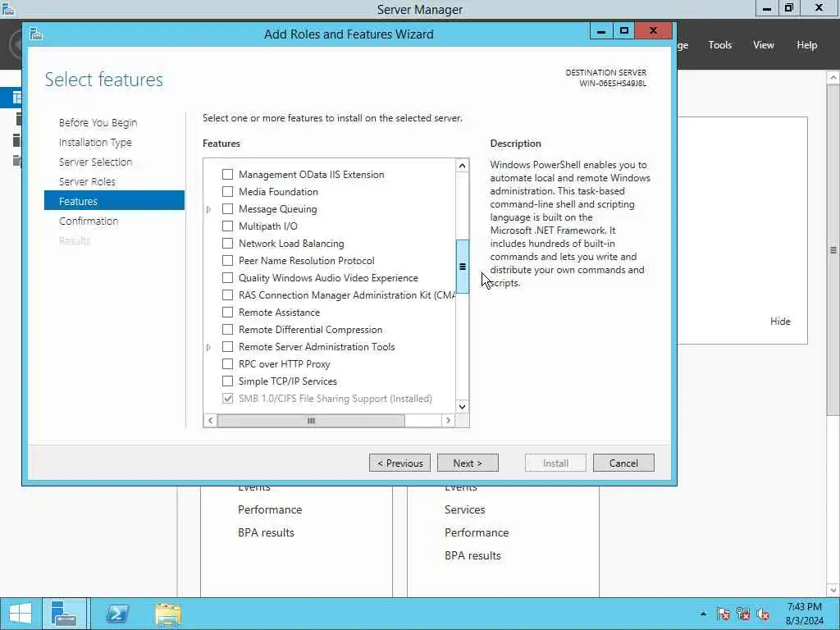
Task: Launch PowerShell from the taskbar
Action: pyautogui.click(x=116, y=614)
